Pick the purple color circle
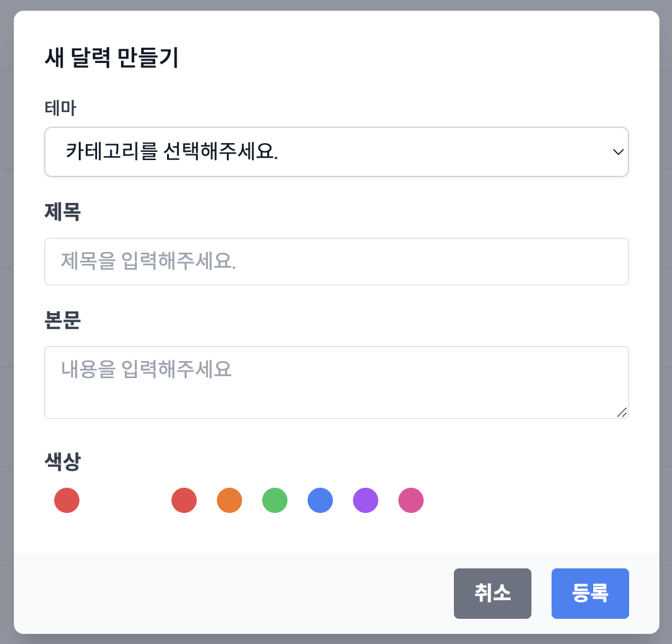Screen dimensions: 672x644 click(x=366, y=500)
